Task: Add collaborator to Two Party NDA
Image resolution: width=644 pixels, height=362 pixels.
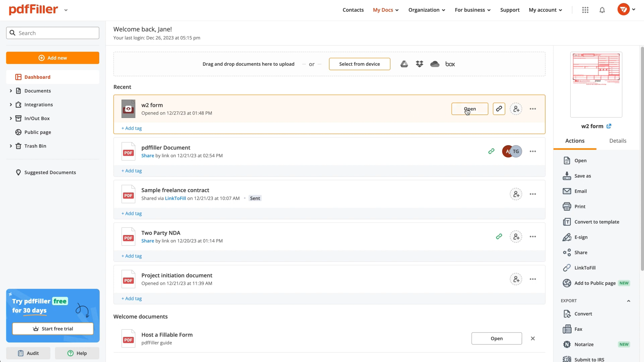Action: coord(516,237)
